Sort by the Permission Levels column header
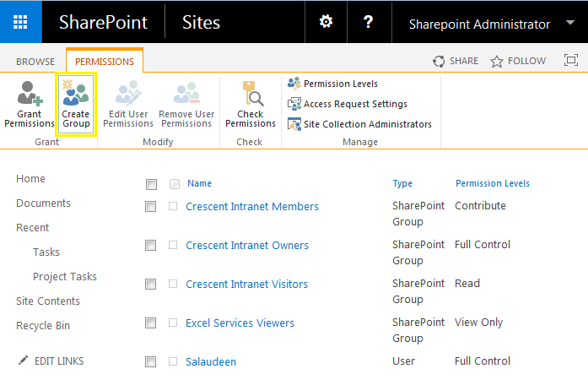The image size is (588, 385). pos(493,183)
